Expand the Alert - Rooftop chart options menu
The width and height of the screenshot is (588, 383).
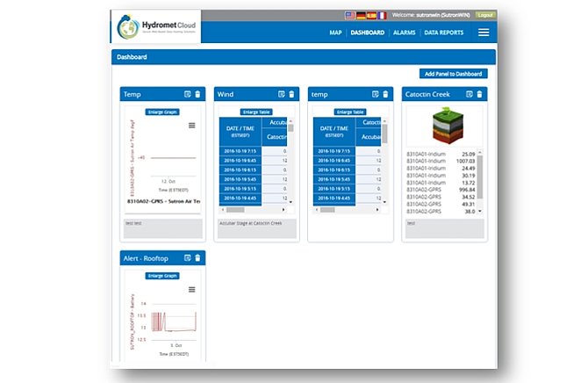pyautogui.click(x=192, y=289)
